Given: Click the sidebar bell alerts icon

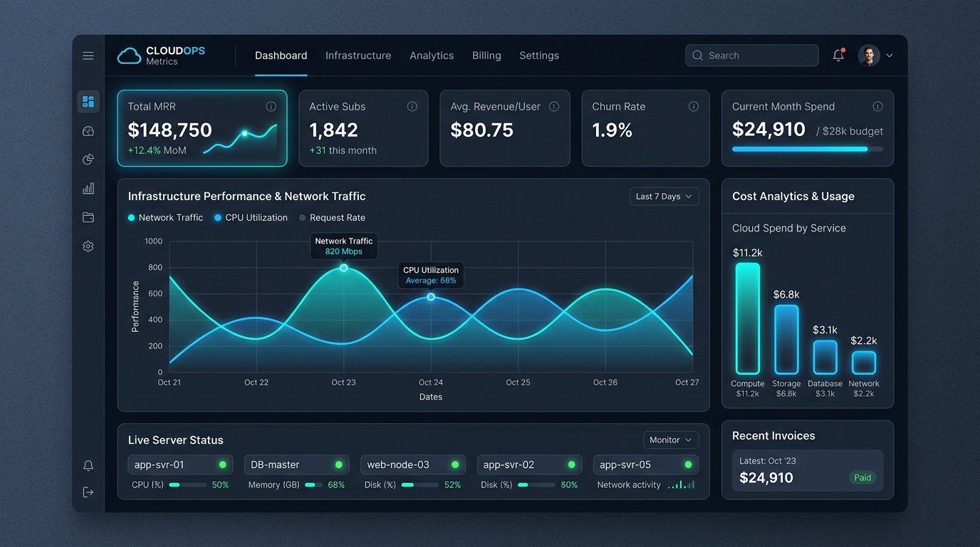Looking at the screenshot, I should (88, 466).
